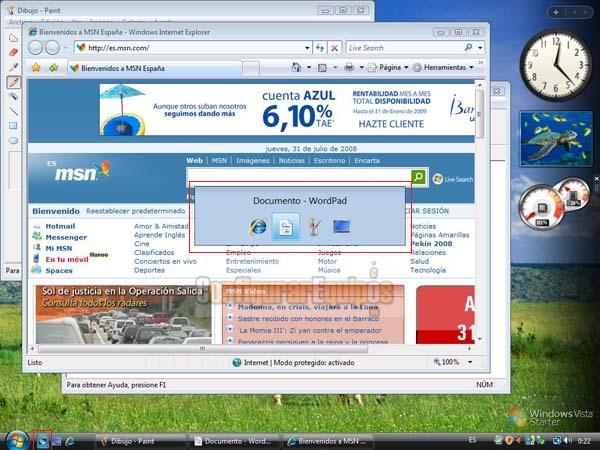Open the Windows Start menu
This screenshot has width=600, height=450.
tap(16, 440)
